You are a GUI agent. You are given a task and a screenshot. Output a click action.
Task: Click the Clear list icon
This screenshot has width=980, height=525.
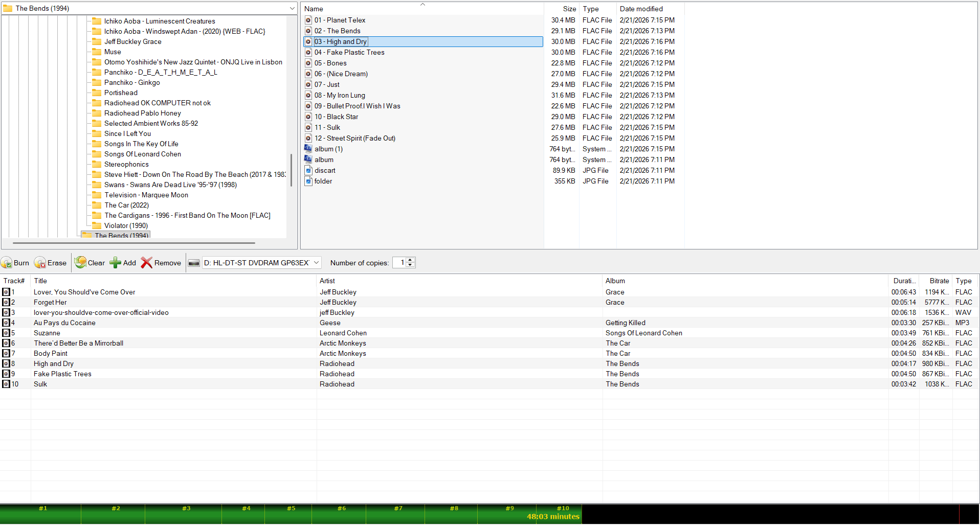[80, 263]
